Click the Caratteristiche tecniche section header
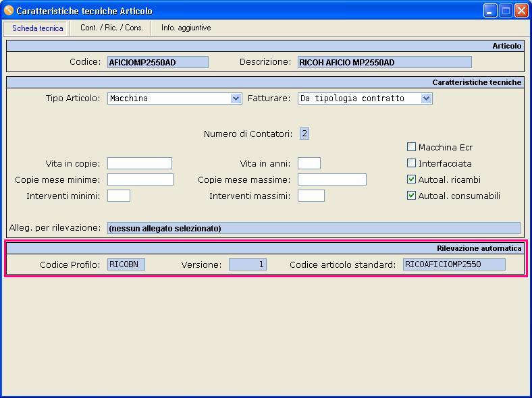The height and width of the screenshot is (398, 532). coord(265,82)
